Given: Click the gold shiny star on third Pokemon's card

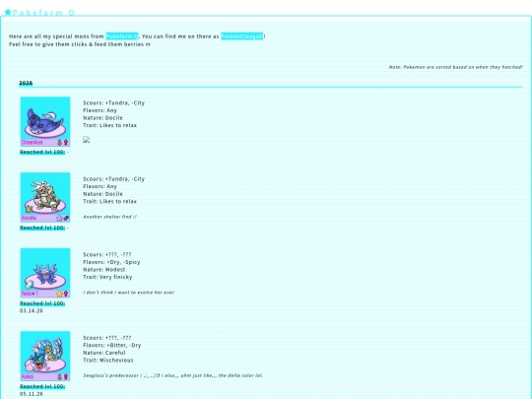Looking at the screenshot, I should [x=59, y=294].
